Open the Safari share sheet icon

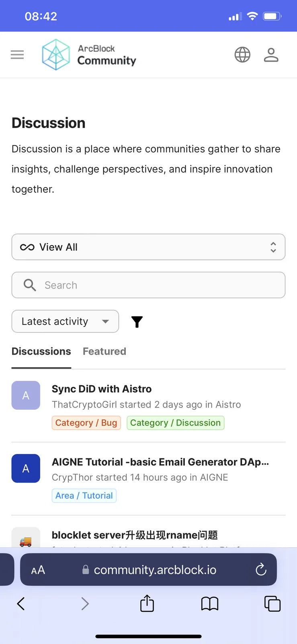[147, 603]
